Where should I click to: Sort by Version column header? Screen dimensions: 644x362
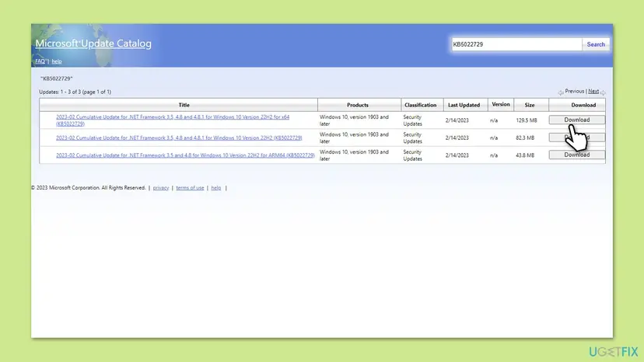[x=501, y=105]
